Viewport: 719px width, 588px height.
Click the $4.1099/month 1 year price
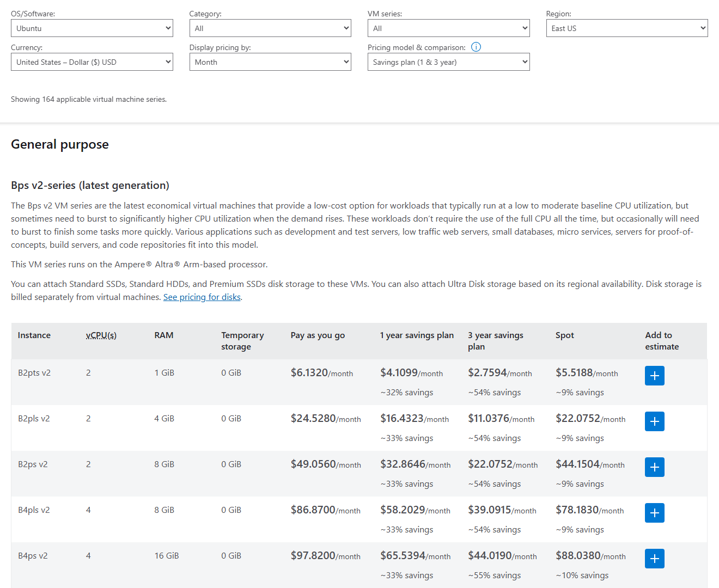click(412, 373)
